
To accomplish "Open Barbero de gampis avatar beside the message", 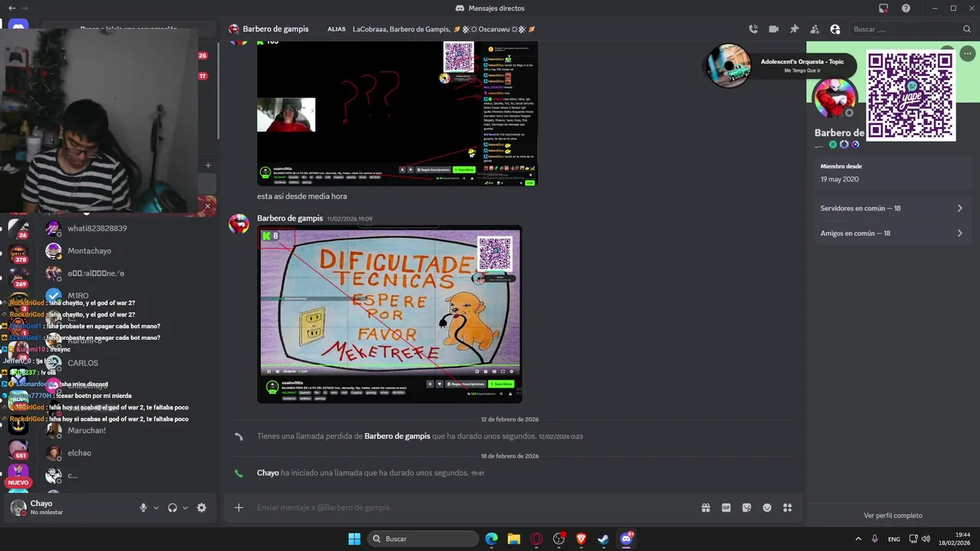I will (239, 223).
